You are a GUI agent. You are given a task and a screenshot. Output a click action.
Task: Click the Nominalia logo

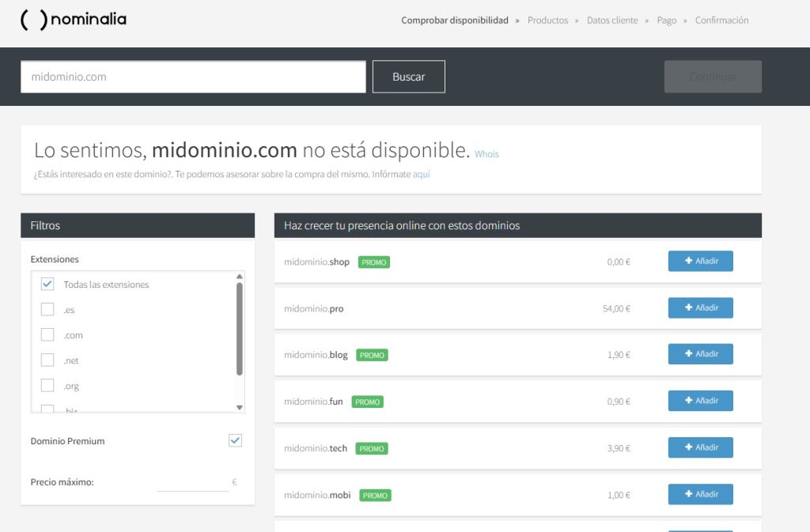click(x=74, y=20)
